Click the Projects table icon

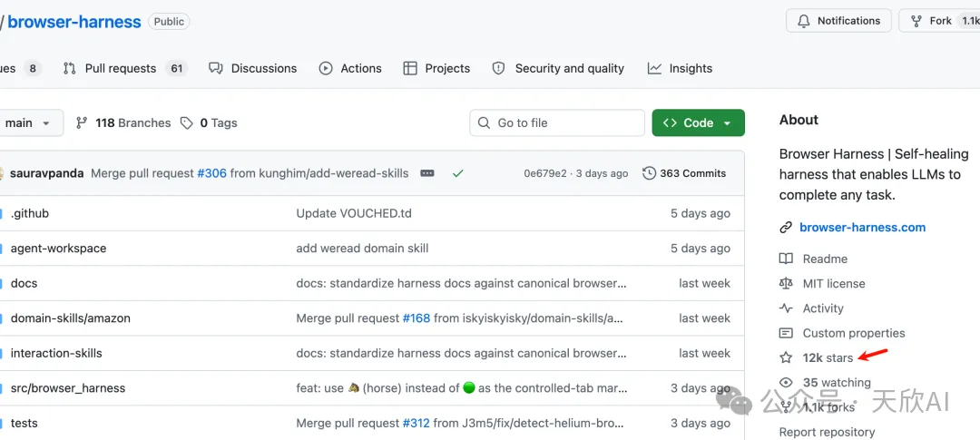(x=410, y=68)
